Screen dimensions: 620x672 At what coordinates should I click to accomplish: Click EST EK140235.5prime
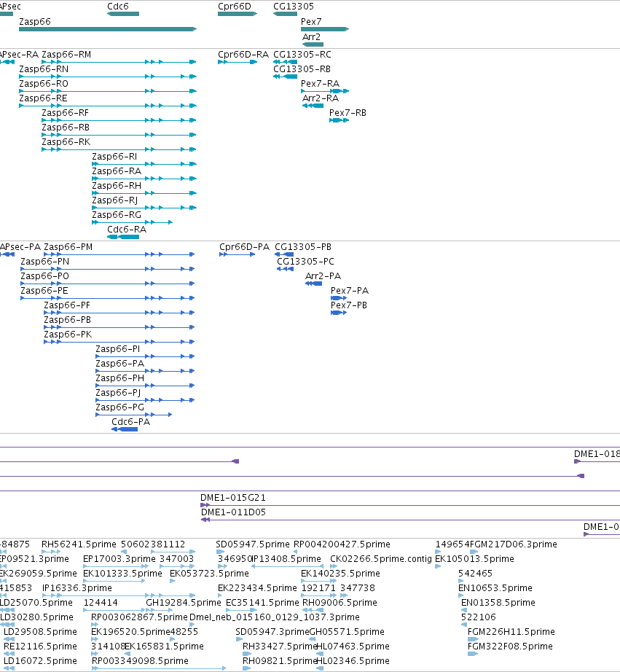(x=340, y=574)
